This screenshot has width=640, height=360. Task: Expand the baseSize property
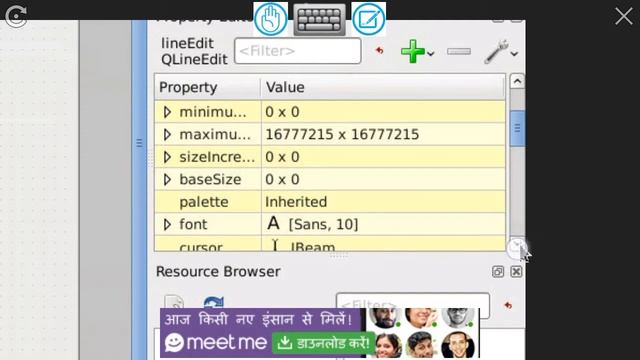tap(167, 179)
